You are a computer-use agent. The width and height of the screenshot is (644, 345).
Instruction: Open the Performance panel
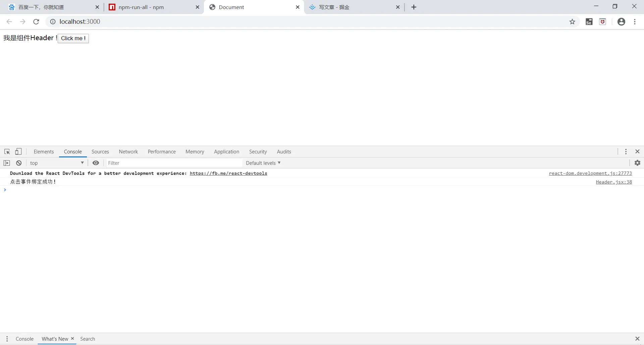(x=162, y=152)
